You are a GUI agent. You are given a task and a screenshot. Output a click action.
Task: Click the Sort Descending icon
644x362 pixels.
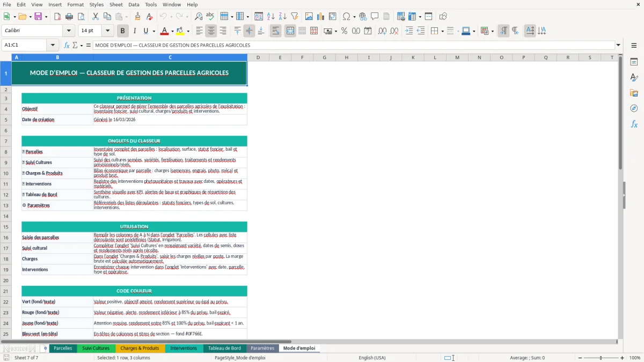click(x=282, y=17)
